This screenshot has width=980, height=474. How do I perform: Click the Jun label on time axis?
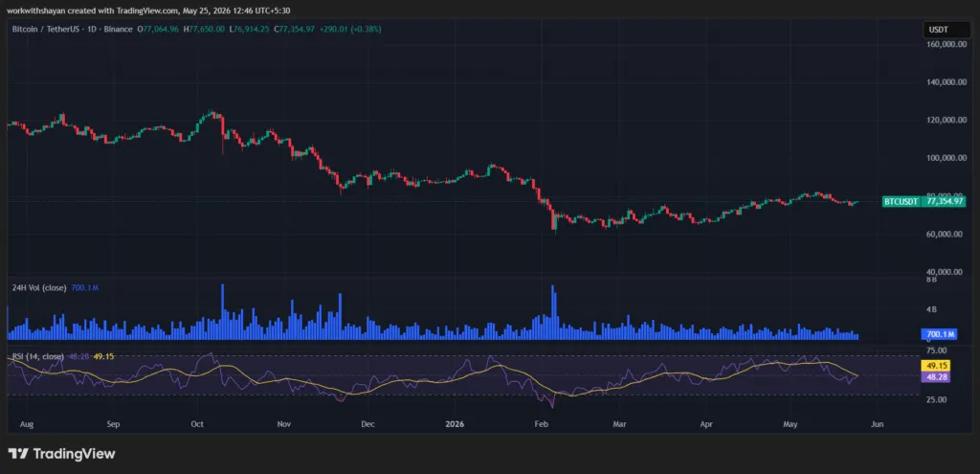click(877, 424)
